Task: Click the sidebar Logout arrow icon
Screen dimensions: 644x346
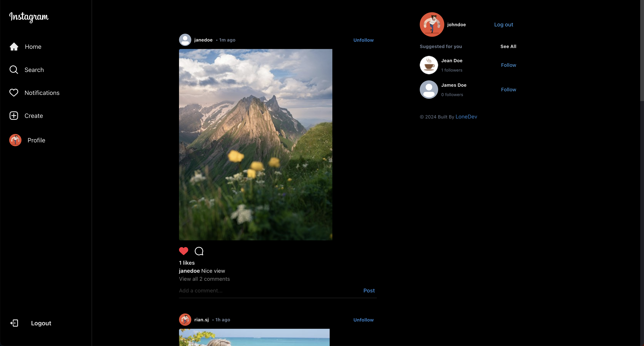Action: [x=14, y=323]
